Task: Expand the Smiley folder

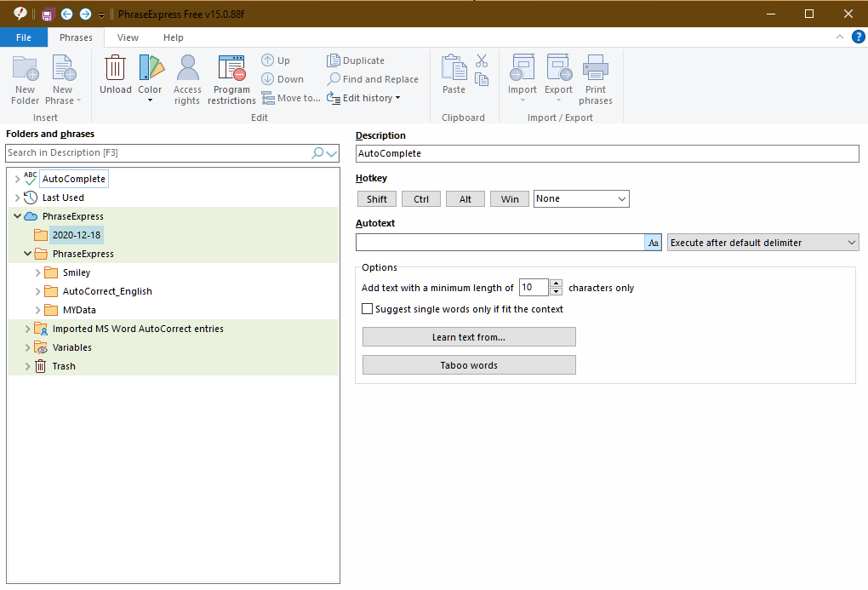Action: click(x=37, y=272)
